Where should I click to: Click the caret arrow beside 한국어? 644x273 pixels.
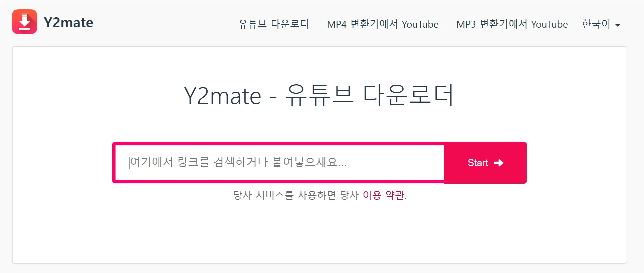coord(617,25)
